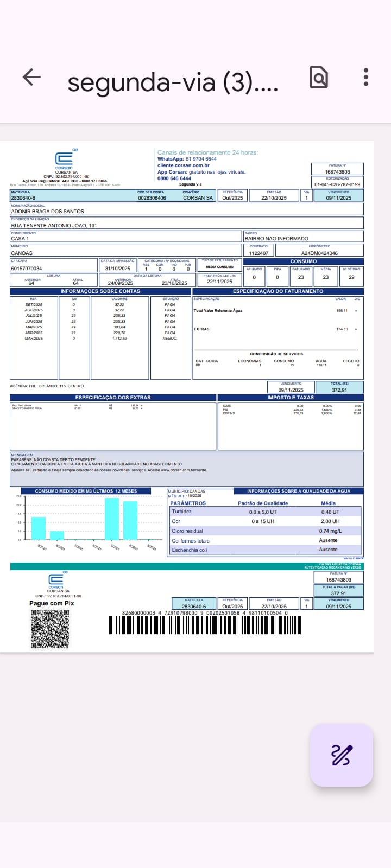Tap the Corsan logo at bill top

click(x=64, y=159)
